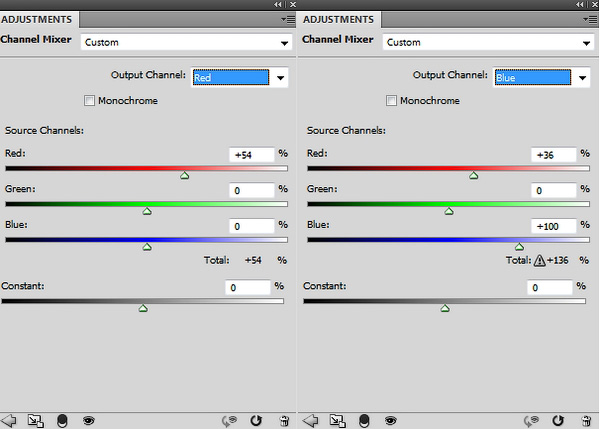Viewport: 600px width, 429px height.
Task: Click the trash icon in right panel
Action: [586, 421]
